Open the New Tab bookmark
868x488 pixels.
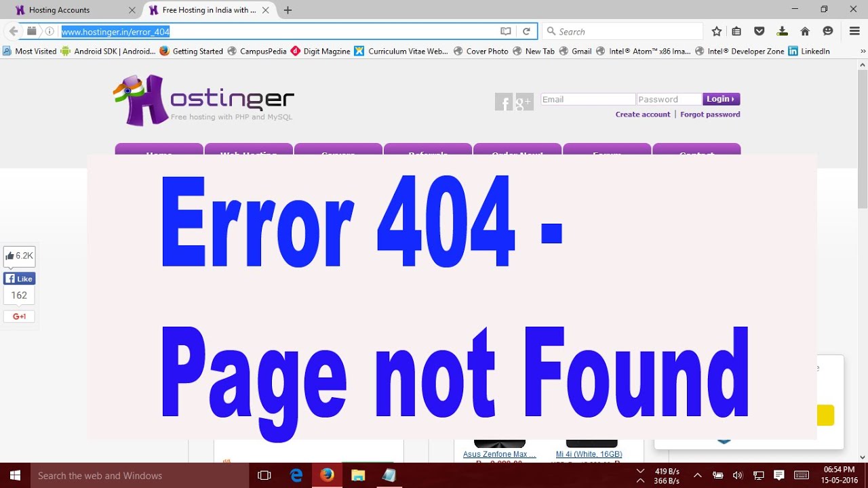[x=533, y=51]
